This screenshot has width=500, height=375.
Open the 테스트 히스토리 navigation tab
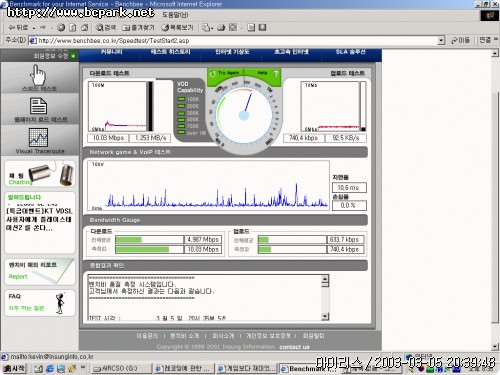point(170,52)
